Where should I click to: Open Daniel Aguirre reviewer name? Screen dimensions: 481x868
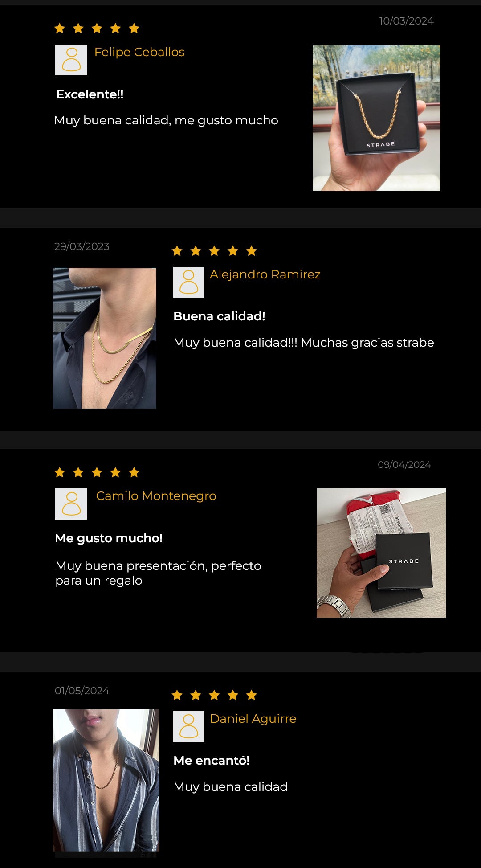tap(253, 719)
